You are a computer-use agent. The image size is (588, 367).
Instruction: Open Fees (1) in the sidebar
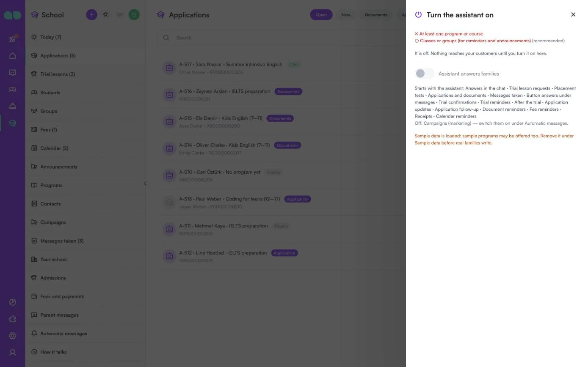click(x=85, y=130)
